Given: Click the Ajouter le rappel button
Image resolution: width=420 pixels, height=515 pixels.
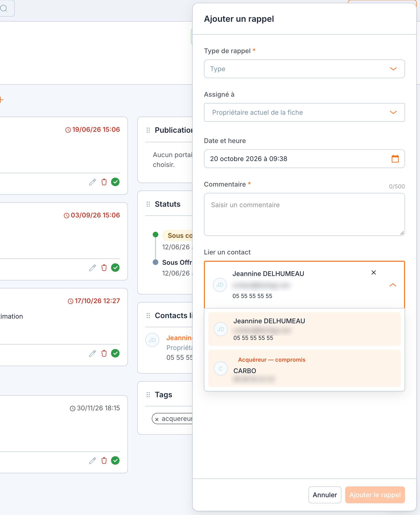Looking at the screenshot, I should [x=375, y=495].
